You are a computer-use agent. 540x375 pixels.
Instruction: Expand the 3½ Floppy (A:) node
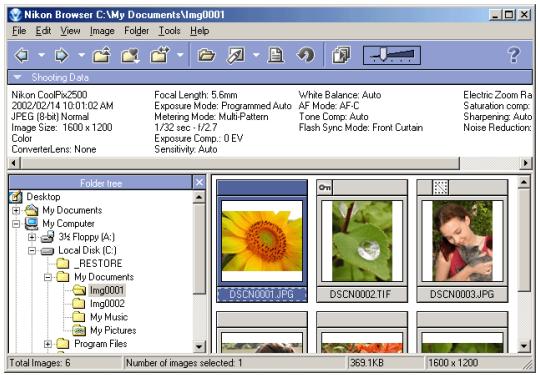32,237
